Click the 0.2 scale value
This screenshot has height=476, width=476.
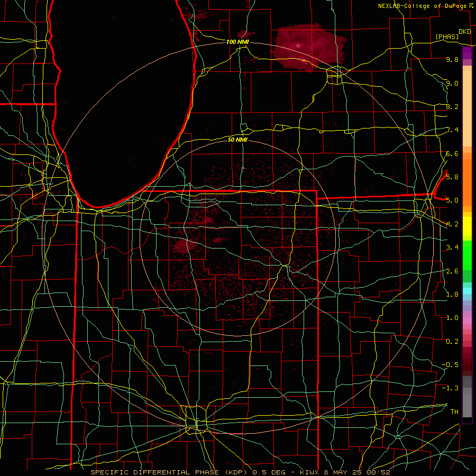[452, 341]
